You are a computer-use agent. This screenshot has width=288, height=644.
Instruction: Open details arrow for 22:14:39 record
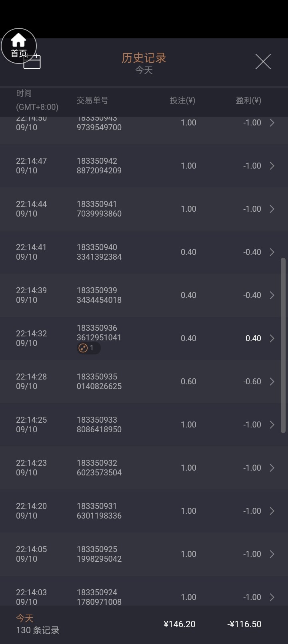pos(272,295)
